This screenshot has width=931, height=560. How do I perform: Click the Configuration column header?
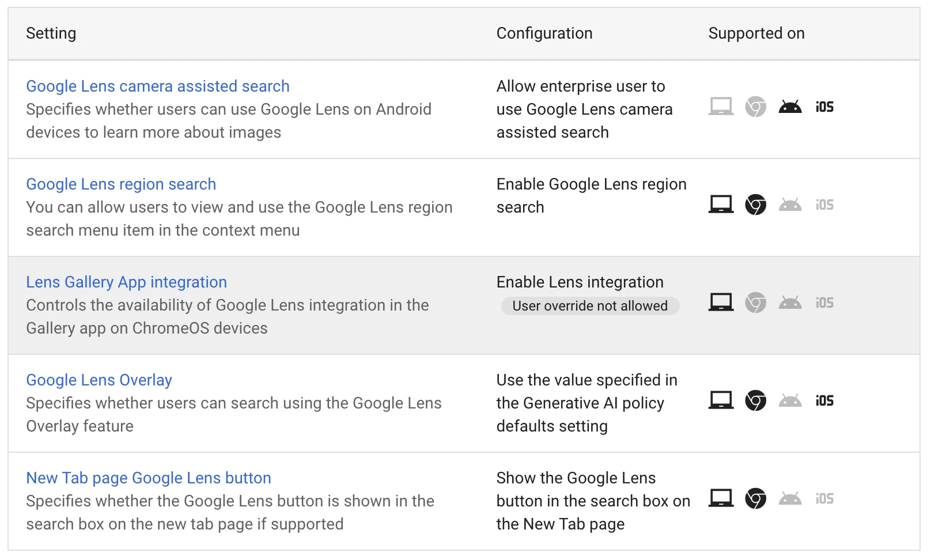pos(544,33)
